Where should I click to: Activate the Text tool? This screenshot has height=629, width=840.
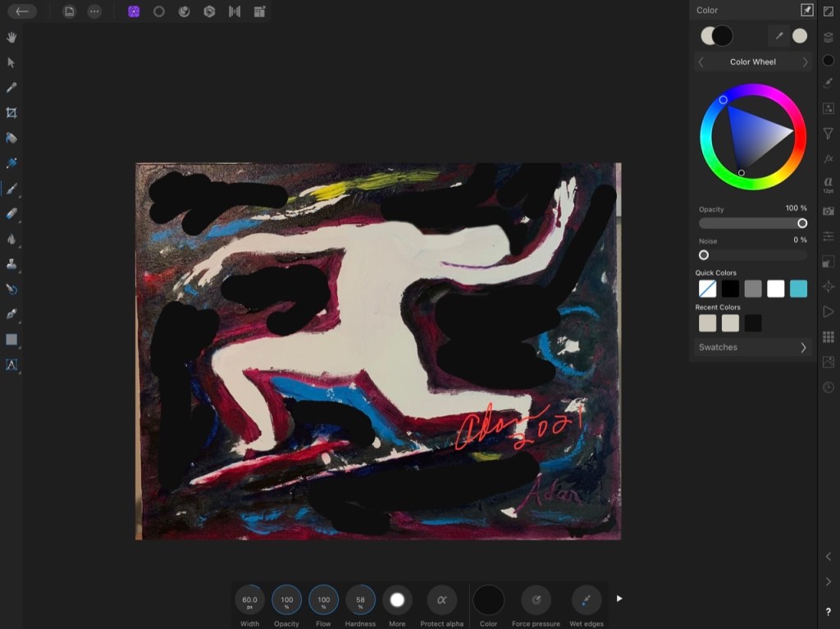(x=11, y=366)
